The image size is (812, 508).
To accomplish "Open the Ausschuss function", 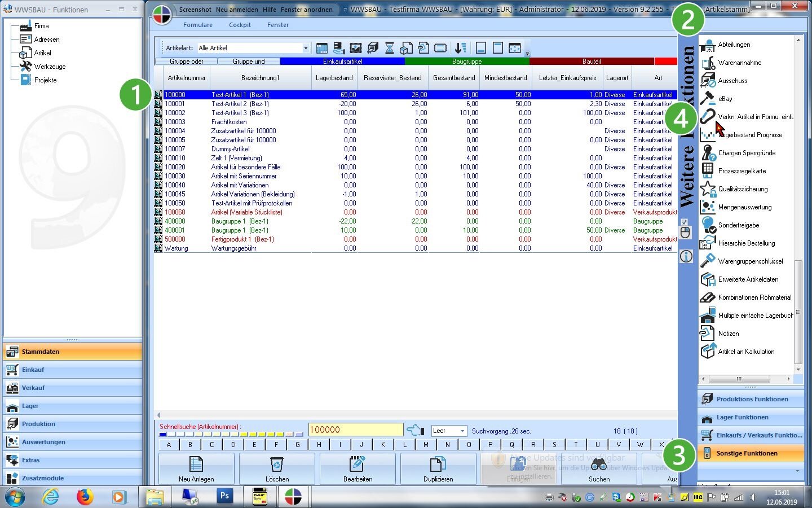I will click(732, 81).
